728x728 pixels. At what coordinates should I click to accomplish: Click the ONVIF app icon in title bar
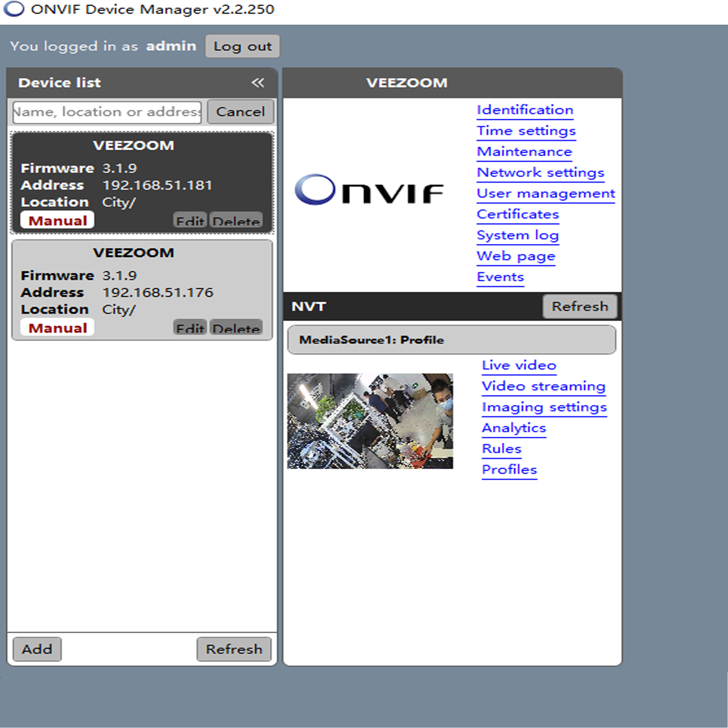point(14,9)
